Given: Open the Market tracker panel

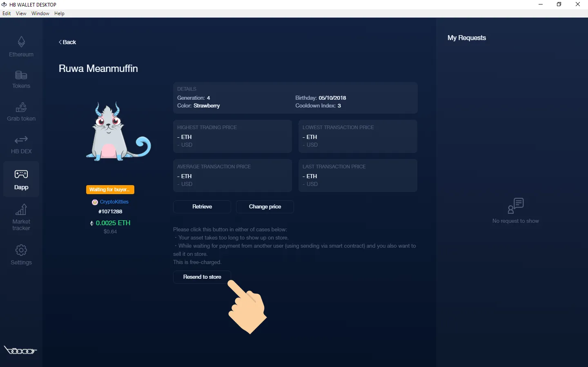Looking at the screenshot, I should [x=21, y=210].
